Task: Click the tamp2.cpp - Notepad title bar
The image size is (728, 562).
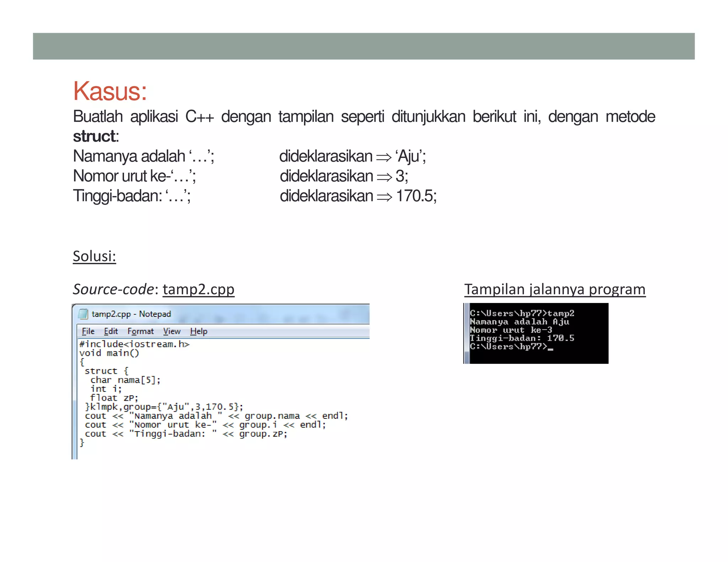Action: pos(221,314)
